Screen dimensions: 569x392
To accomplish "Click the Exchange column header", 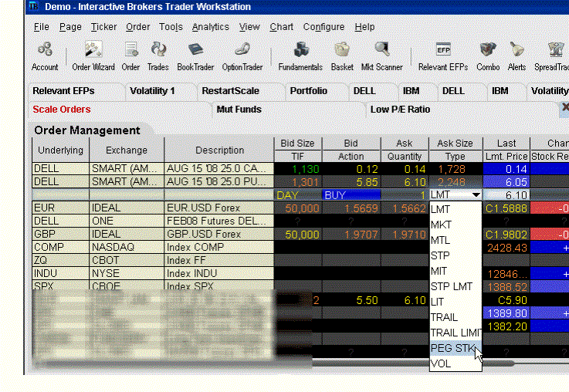I will pyautogui.click(x=127, y=150).
